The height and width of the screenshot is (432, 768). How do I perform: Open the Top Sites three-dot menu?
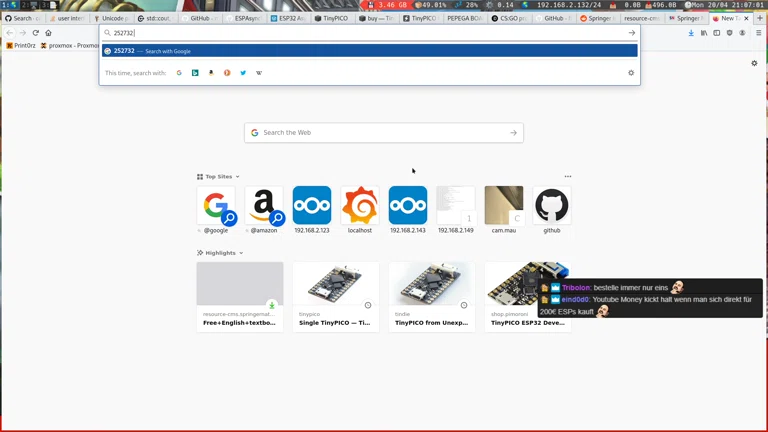(x=567, y=177)
